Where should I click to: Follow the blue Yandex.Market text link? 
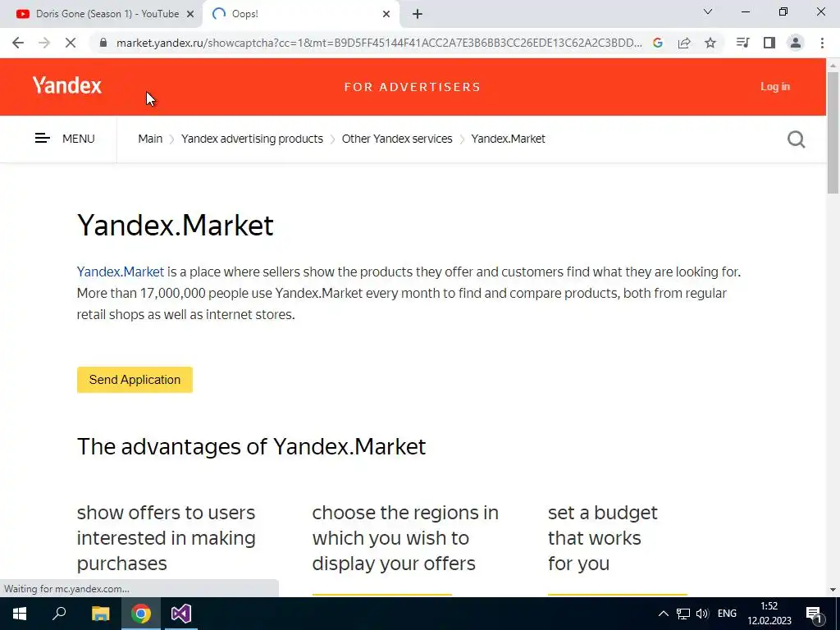121,272
